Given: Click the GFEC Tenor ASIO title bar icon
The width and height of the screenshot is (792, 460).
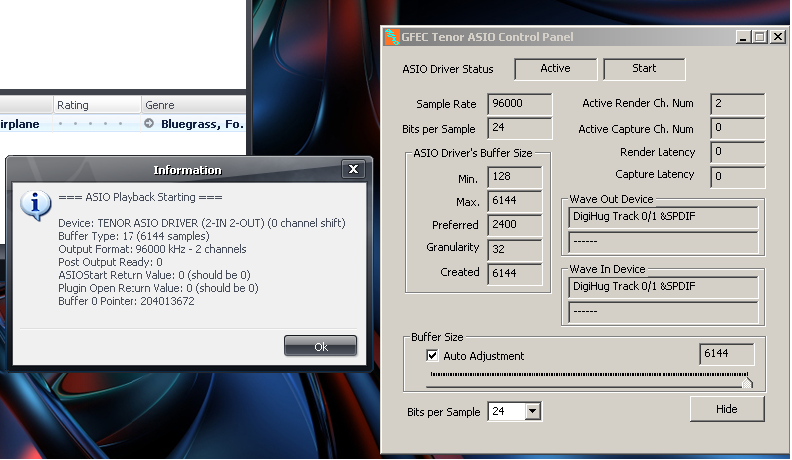Looking at the screenshot, I should tap(392, 37).
